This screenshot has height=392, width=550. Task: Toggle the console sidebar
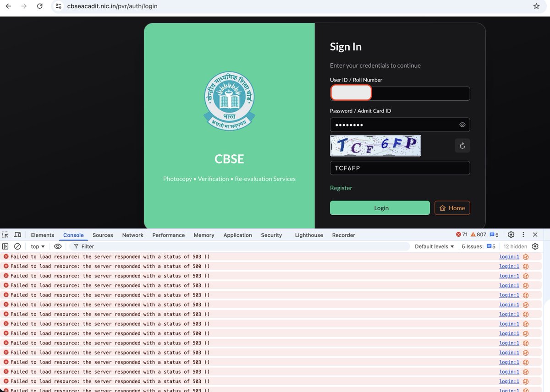pyautogui.click(x=5, y=246)
